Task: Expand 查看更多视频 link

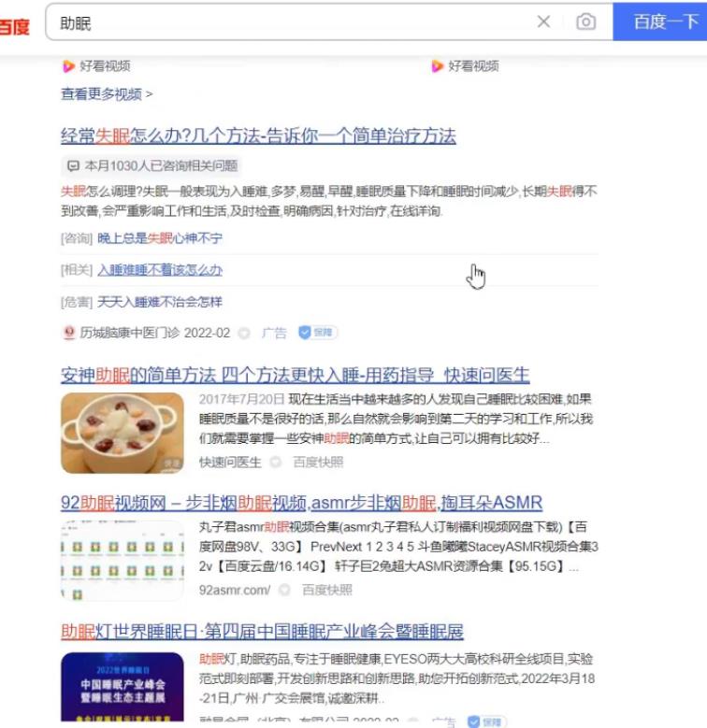Action: click(107, 94)
